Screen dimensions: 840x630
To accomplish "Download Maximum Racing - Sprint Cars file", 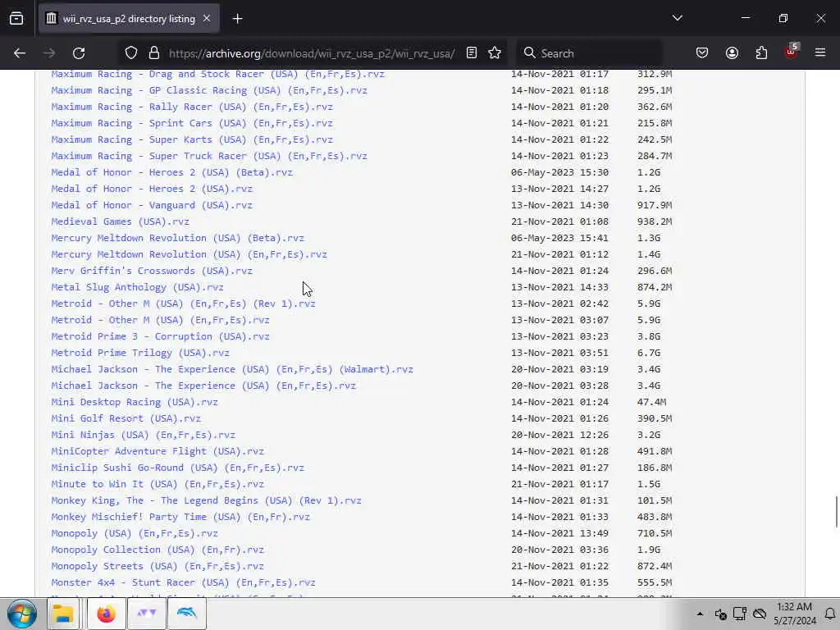I will [192, 123].
